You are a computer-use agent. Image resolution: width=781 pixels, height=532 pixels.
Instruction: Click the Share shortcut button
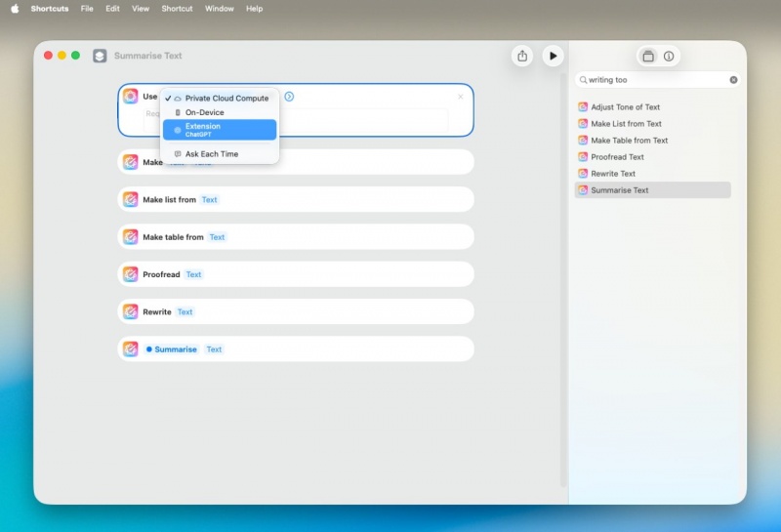522,56
